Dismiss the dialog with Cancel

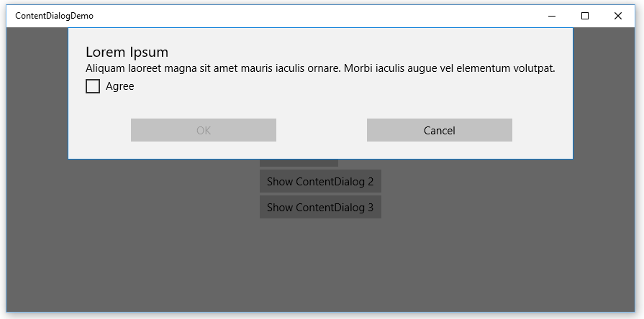point(440,130)
